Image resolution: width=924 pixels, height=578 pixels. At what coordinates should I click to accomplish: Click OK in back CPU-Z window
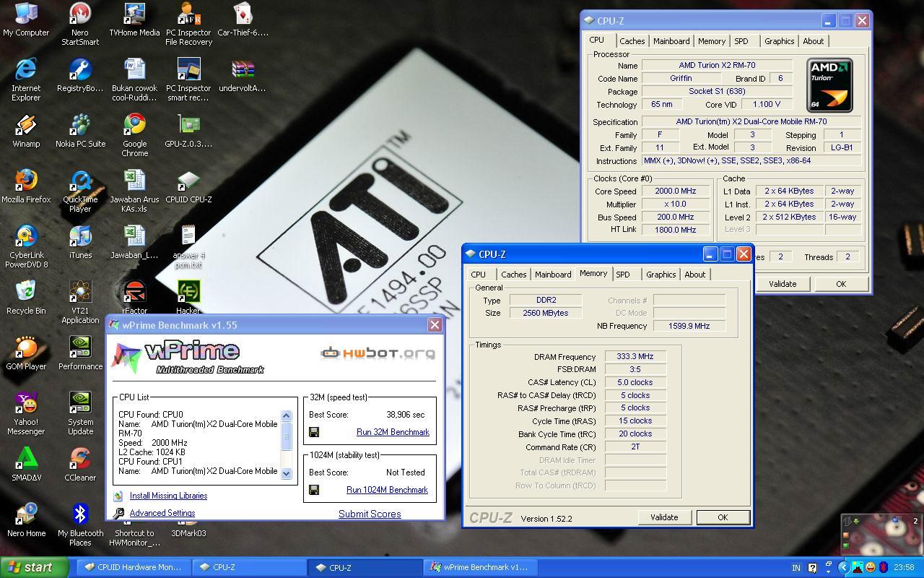(841, 284)
